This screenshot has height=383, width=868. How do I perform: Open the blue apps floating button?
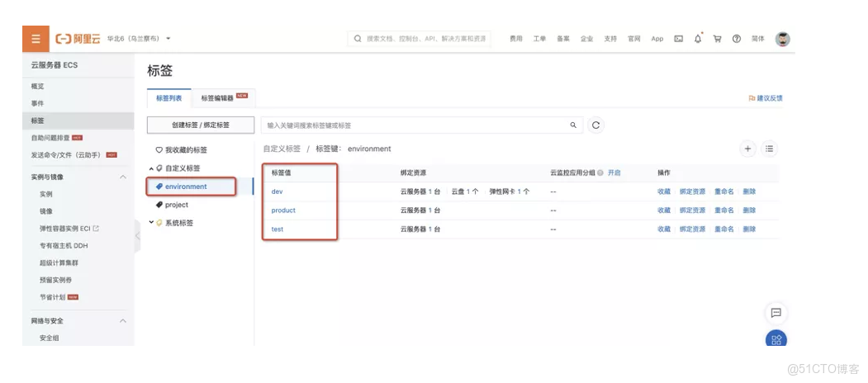click(776, 338)
